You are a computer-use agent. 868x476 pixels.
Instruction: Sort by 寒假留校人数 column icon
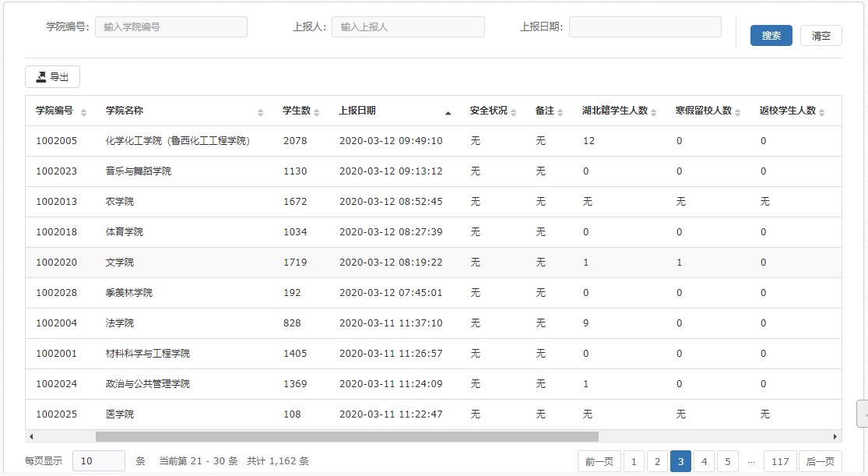click(x=739, y=112)
